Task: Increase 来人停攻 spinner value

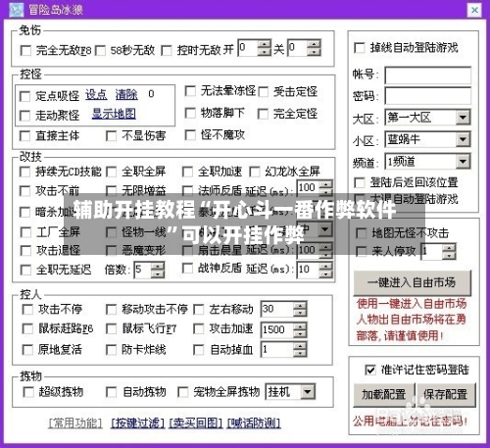Action: coord(449,248)
